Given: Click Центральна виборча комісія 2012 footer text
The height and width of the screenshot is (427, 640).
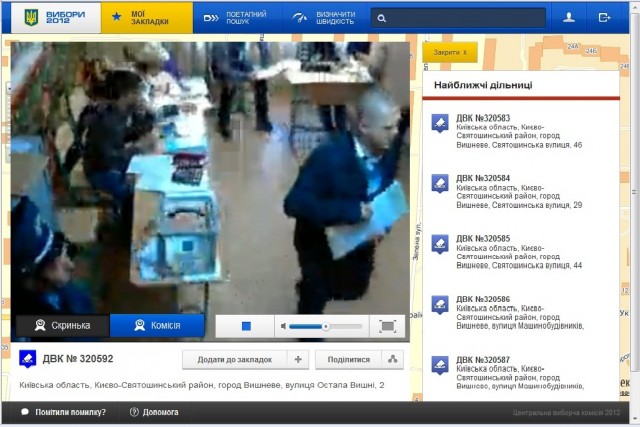Looking at the screenshot, I should [566, 413].
